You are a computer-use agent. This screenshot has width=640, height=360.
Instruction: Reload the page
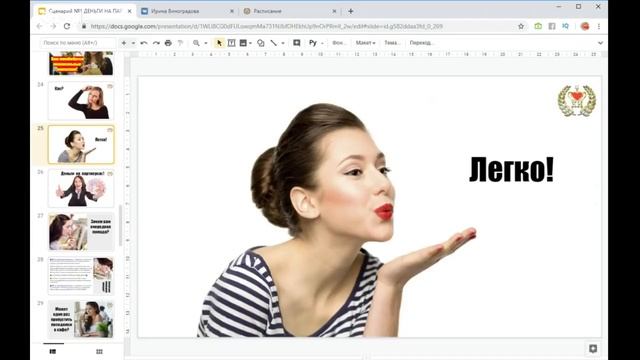(67, 26)
